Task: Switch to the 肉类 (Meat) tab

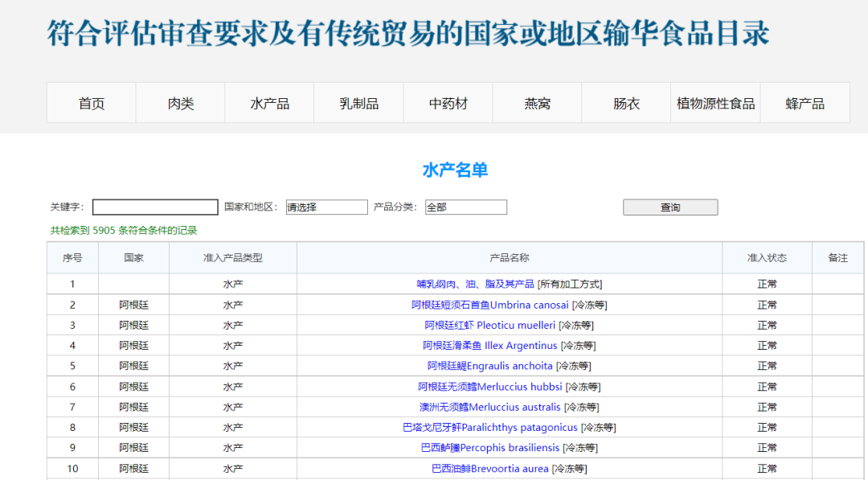Action: point(179,101)
